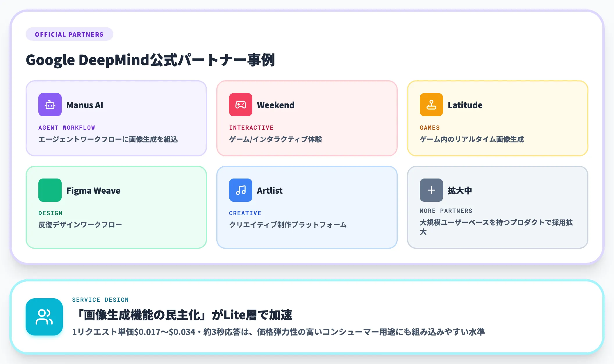Click the Latitude card title
614x364 pixels.
(465, 105)
